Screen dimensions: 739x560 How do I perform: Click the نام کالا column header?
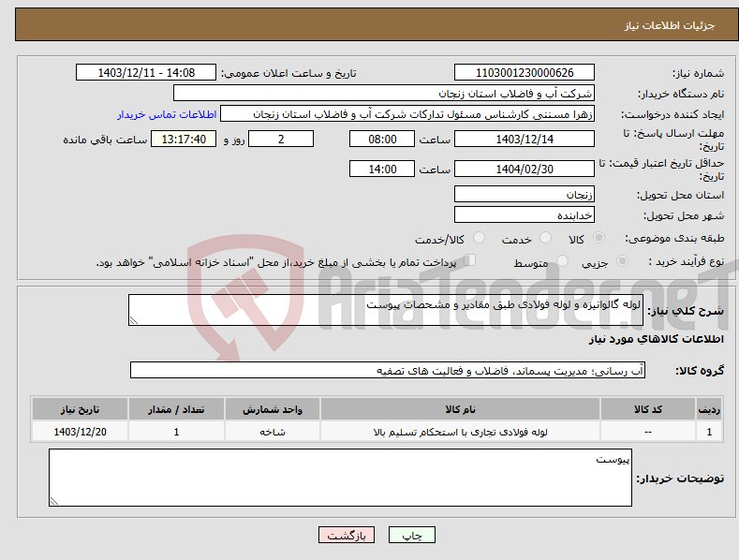coord(460,409)
